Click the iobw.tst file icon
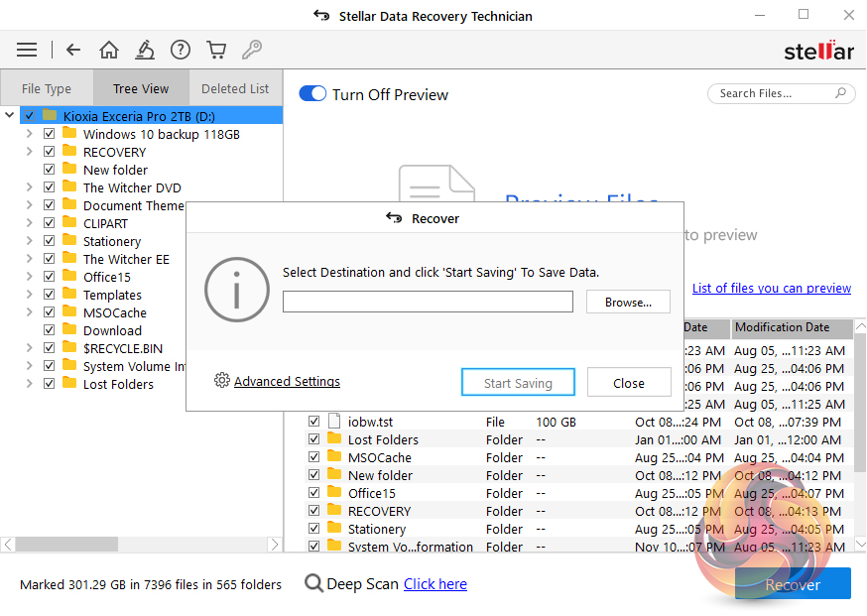The width and height of the screenshot is (867, 616). coord(334,422)
